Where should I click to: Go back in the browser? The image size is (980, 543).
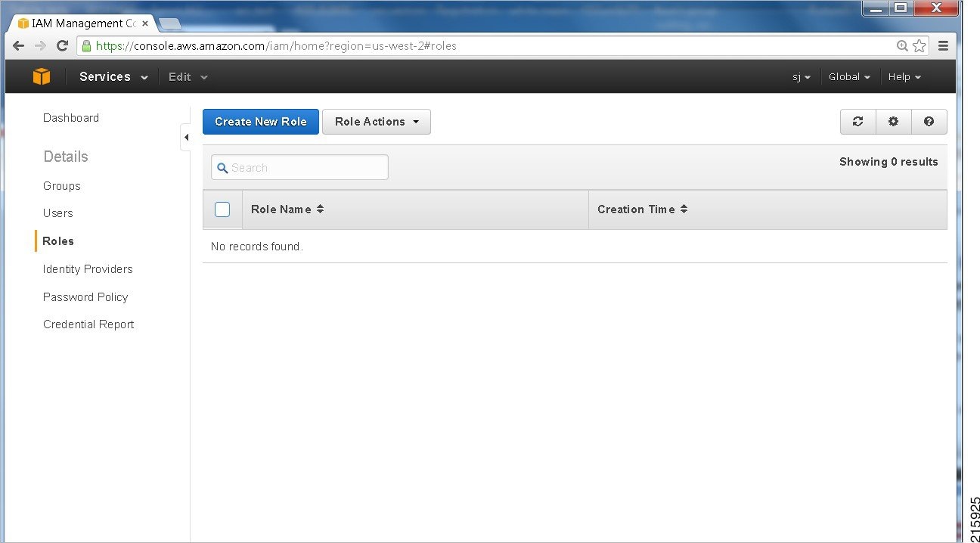click(19, 46)
